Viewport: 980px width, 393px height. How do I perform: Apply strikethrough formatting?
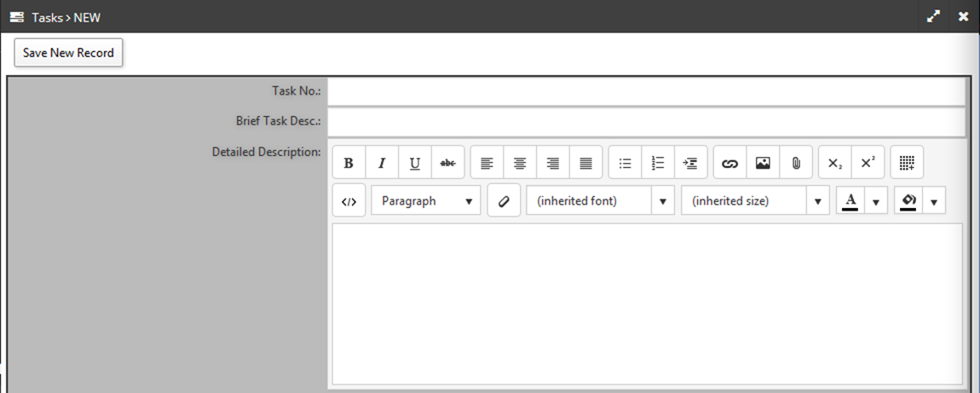pos(448,163)
